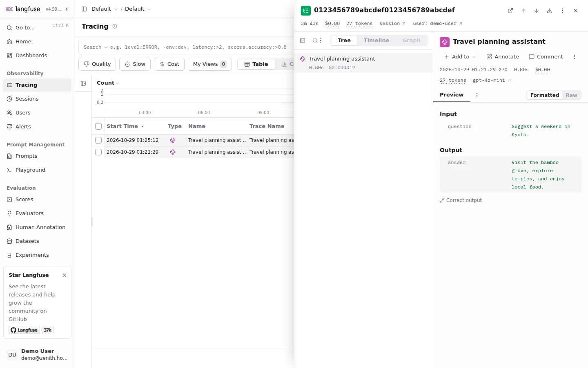
Task: Dismiss the Star Langfuse card
Action: point(65,275)
